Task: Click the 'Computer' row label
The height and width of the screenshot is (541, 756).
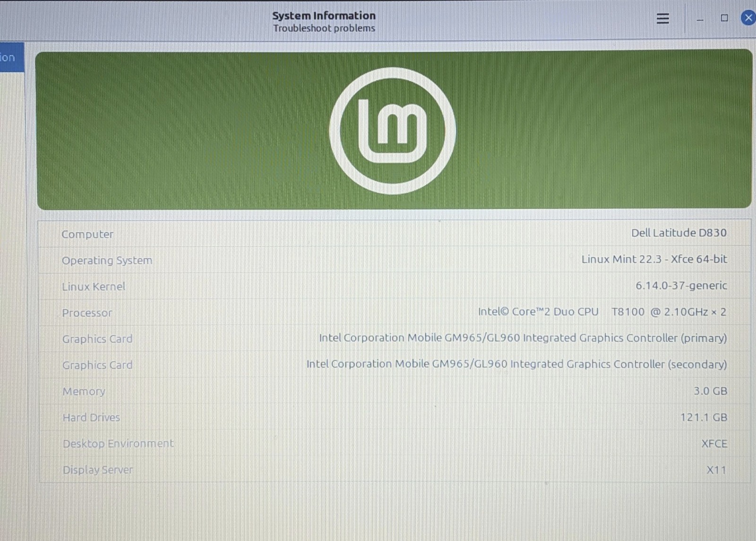Action: pyautogui.click(x=87, y=234)
